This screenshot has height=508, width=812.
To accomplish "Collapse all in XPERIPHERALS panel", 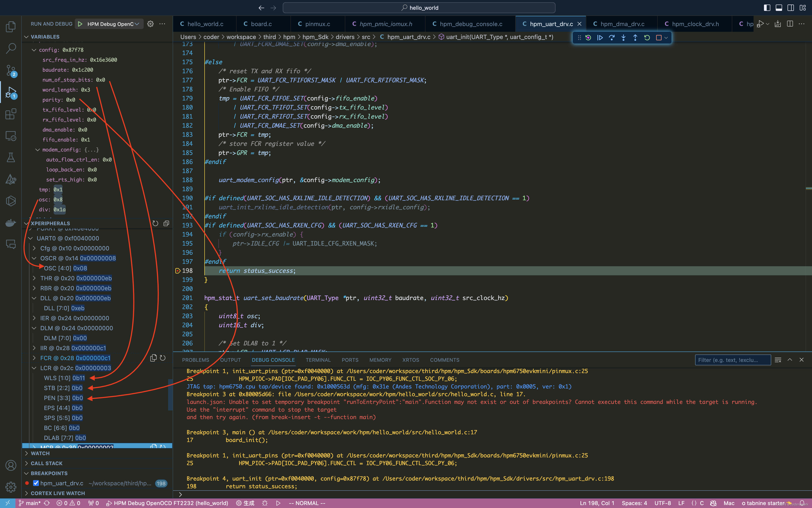I will (166, 223).
